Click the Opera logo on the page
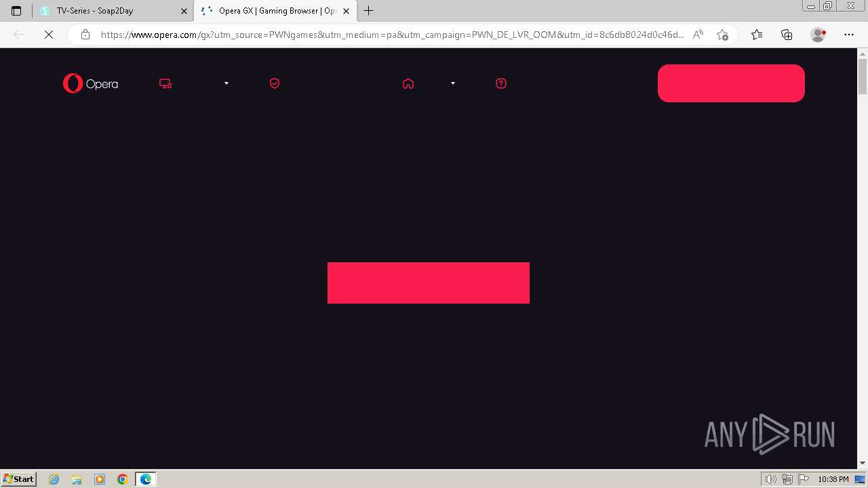The width and height of the screenshot is (868, 488). [90, 83]
